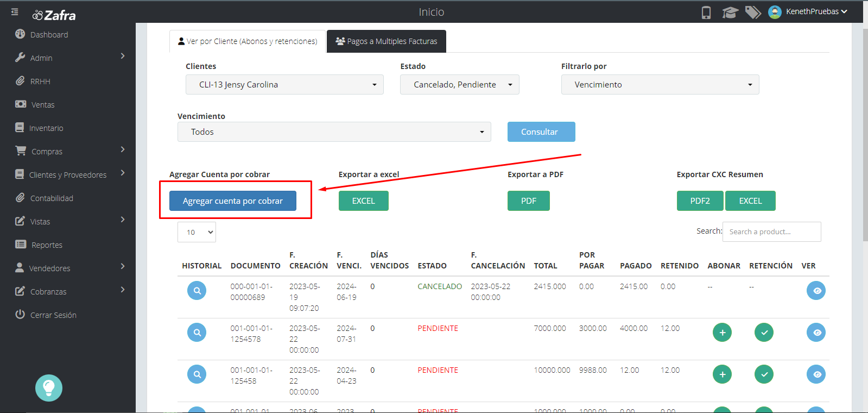Image resolution: width=868 pixels, height=413 pixels.
Task: Click the total value 7000.000
Action: 550,328
